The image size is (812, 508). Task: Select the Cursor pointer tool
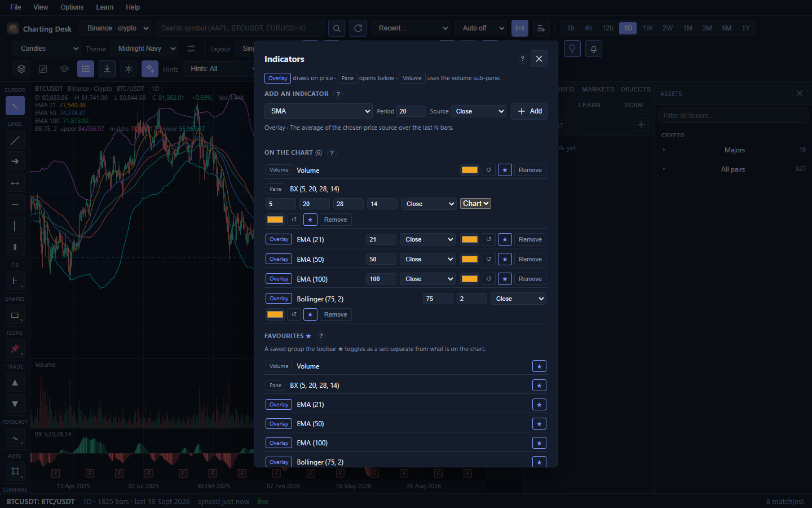tap(15, 106)
